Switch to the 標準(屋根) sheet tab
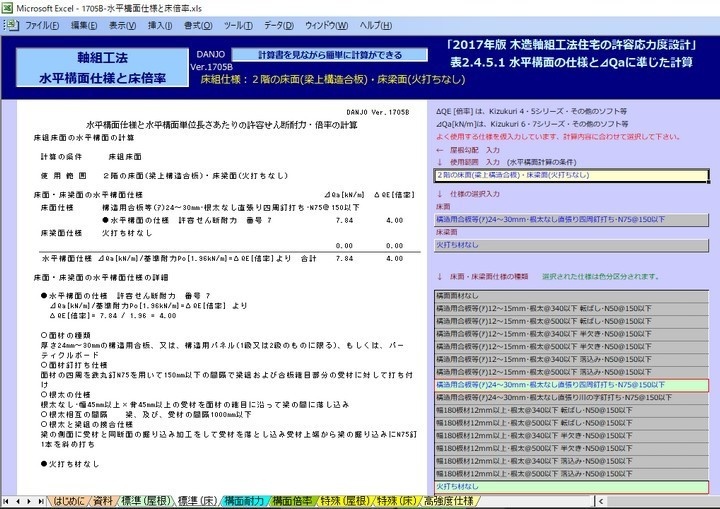 click(x=146, y=501)
